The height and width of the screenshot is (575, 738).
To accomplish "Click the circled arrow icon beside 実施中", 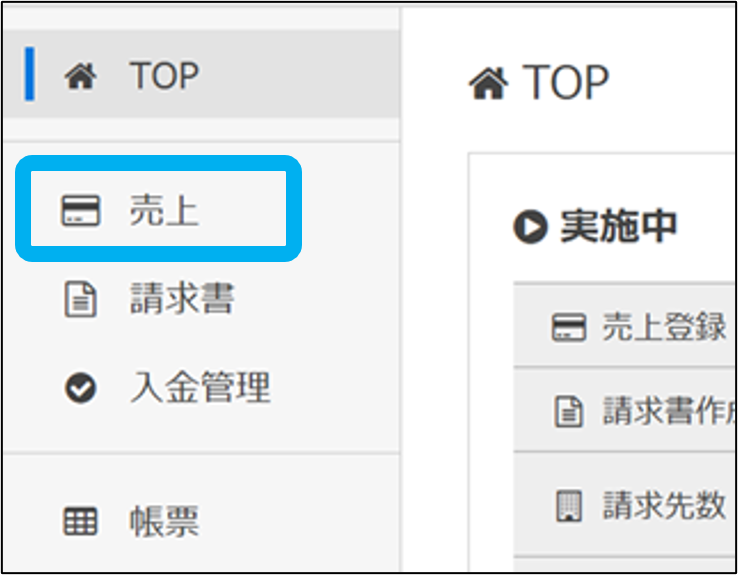I will (530, 228).
